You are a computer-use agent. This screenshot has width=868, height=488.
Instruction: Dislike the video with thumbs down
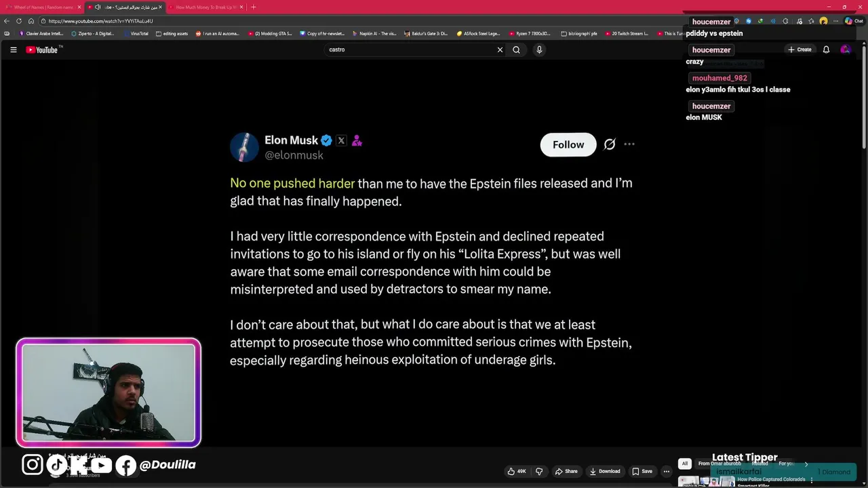(x=539, y=471)
